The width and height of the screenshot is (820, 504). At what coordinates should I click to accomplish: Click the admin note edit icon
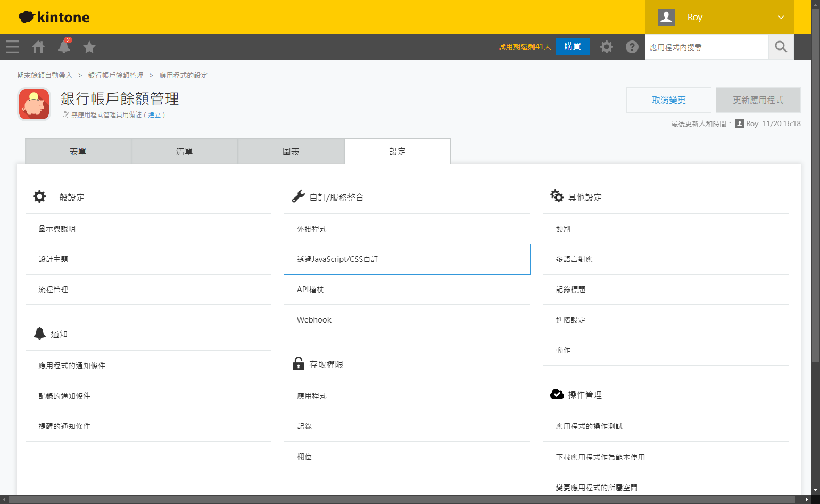(x=65, y=114)
